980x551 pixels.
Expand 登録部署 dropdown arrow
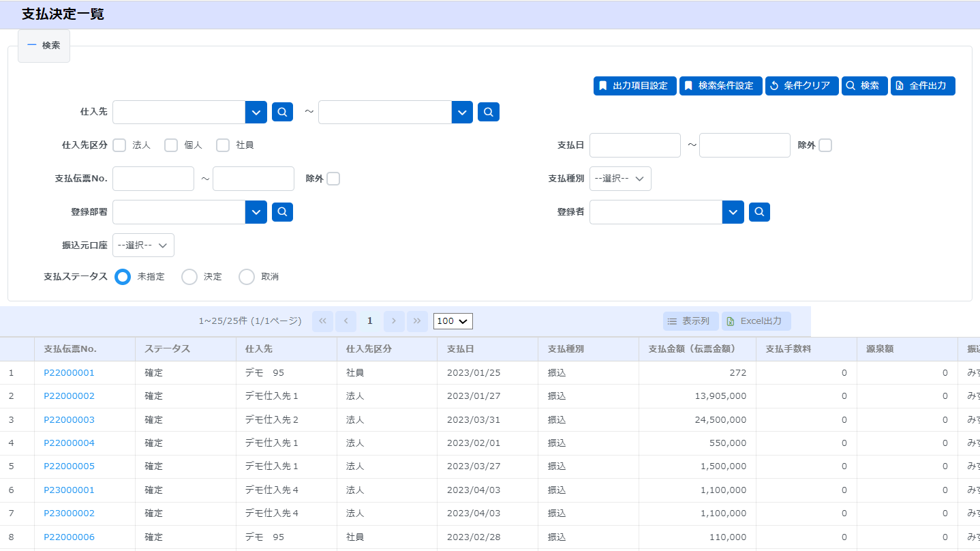[x=256, y=212]
